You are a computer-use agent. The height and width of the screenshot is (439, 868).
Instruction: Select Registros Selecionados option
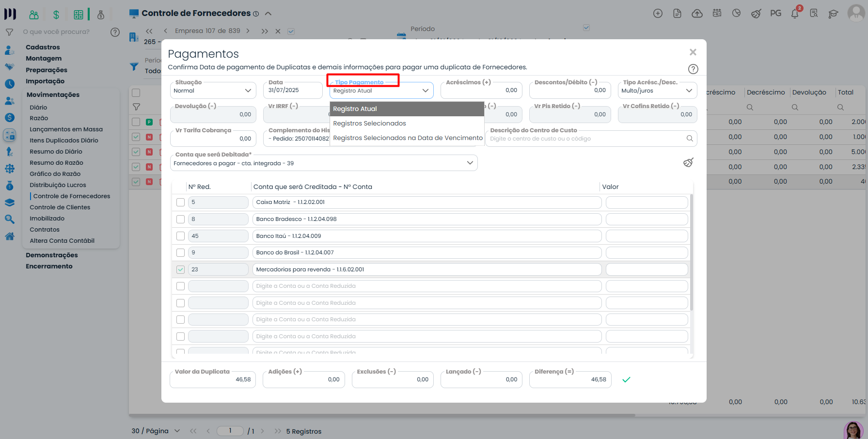pos(369,124)
